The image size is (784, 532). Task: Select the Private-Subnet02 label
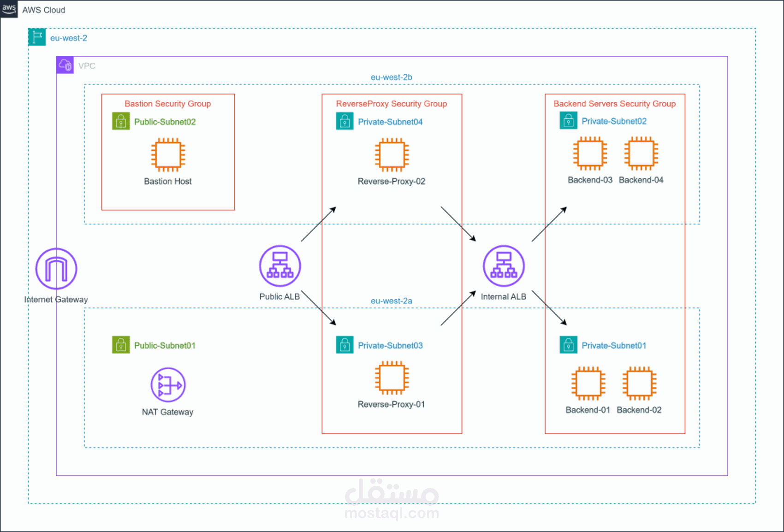[x=614, y=121]
